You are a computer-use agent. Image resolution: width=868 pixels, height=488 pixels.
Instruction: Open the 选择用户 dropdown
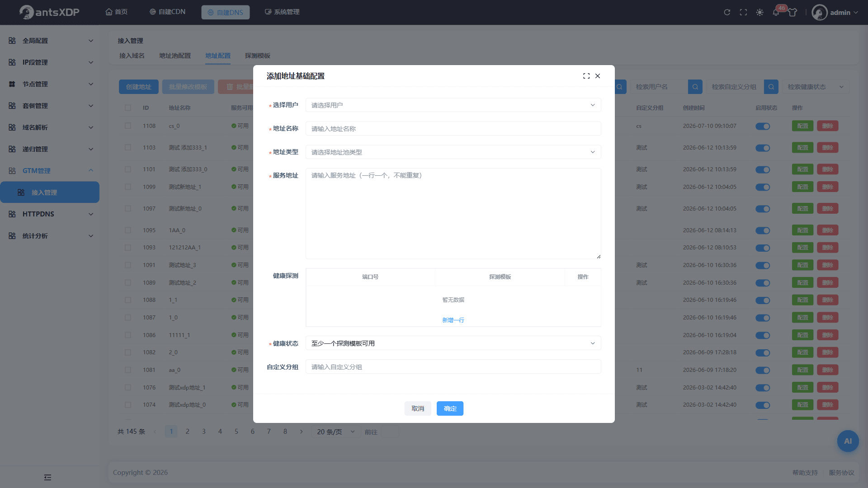453,105
